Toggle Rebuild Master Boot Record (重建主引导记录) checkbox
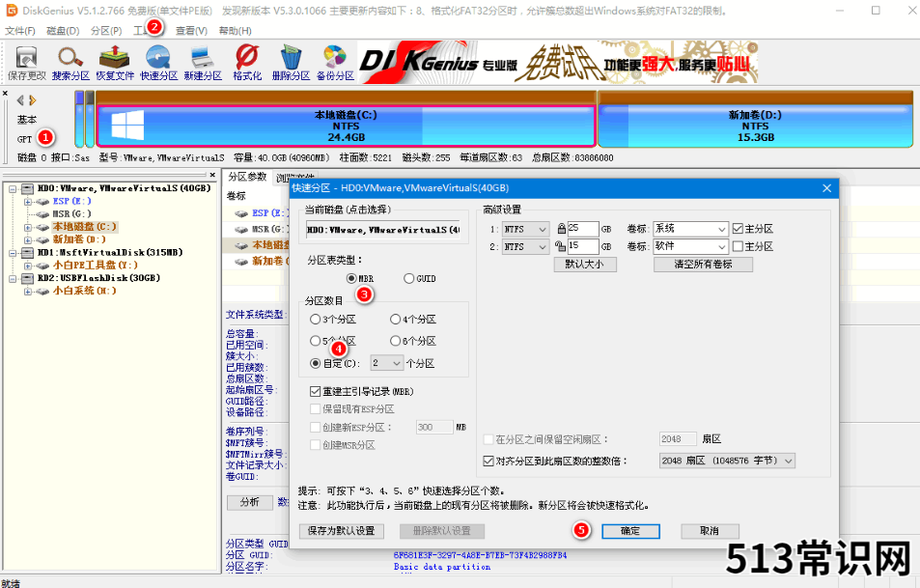 [315, 391]
